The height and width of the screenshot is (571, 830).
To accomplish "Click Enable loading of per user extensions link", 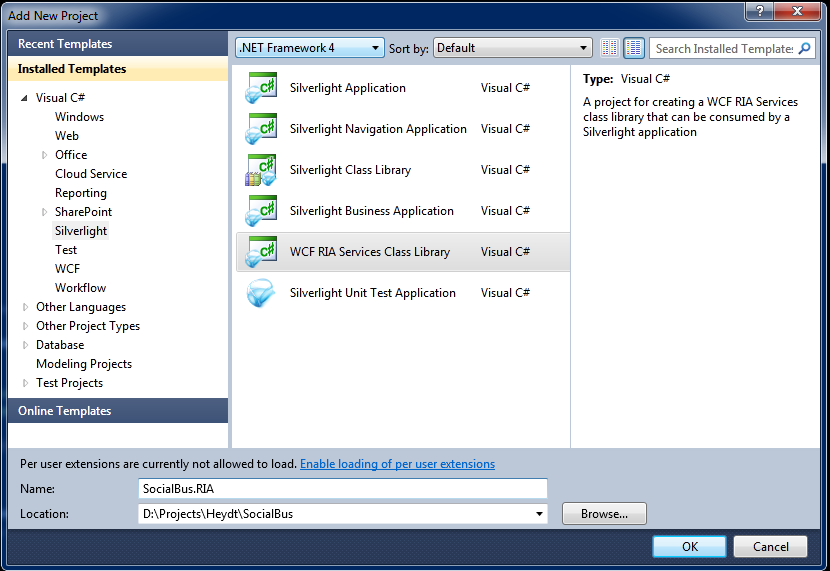I will point(398,464).
